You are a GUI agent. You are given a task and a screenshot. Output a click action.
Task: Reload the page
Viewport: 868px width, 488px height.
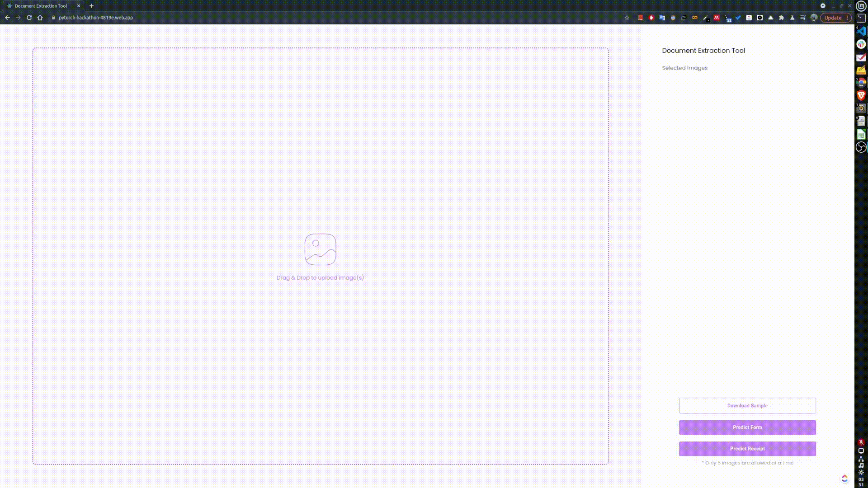[x=29, y=18]
